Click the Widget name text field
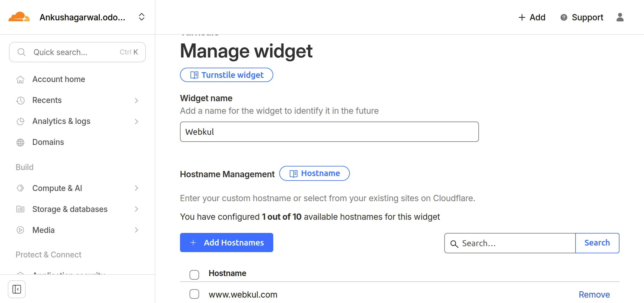The image size is (644, 303). point(329,132)
